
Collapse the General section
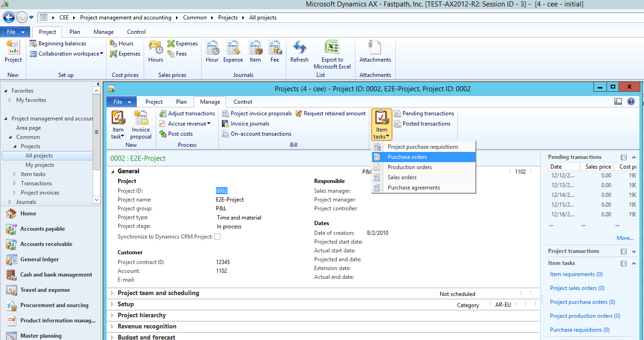tap(112, 171)
